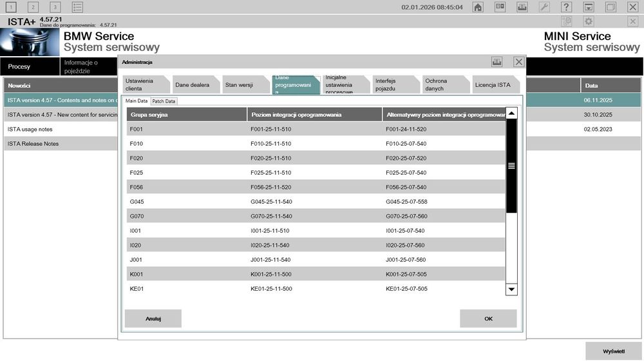Click the G045-25-07-558 cell
The height and width of the screenshot is (363, 644).
(406, 201)
